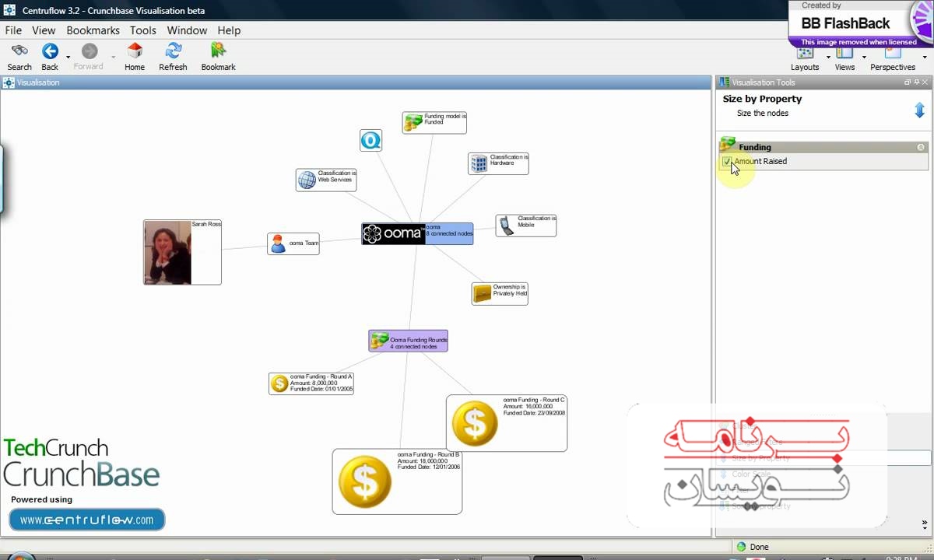The image size is (934, 560).
Task: Go back using the Back arrow
Action: tap(50, 51)
